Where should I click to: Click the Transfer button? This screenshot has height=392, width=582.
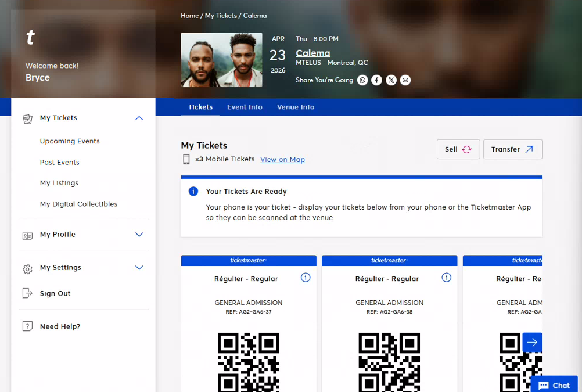tap(513, 149)
